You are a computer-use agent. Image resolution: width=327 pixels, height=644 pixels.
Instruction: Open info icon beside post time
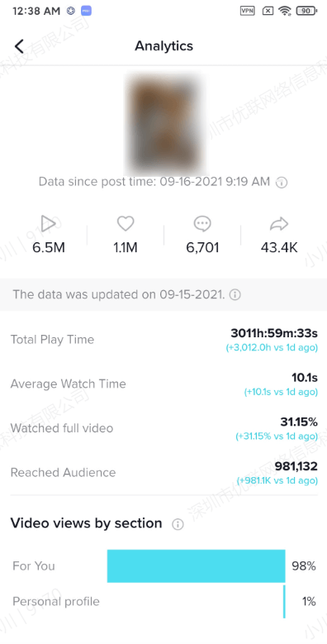(282, 183)
